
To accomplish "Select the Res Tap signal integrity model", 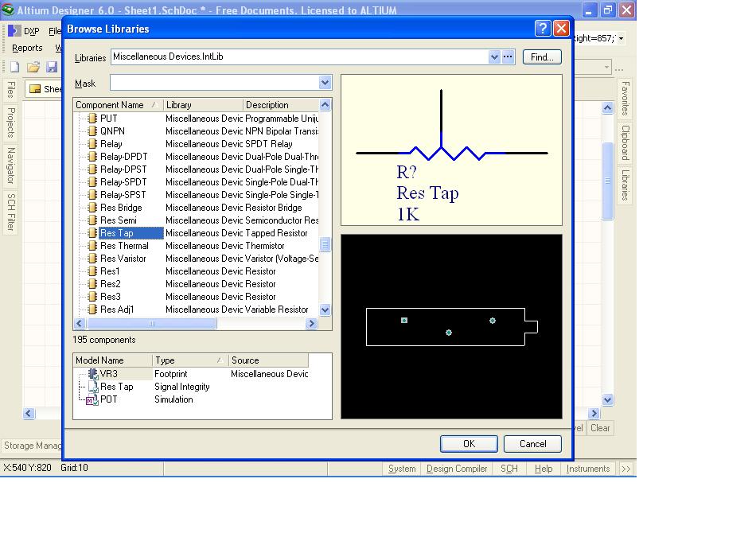I will coord(116,387).
